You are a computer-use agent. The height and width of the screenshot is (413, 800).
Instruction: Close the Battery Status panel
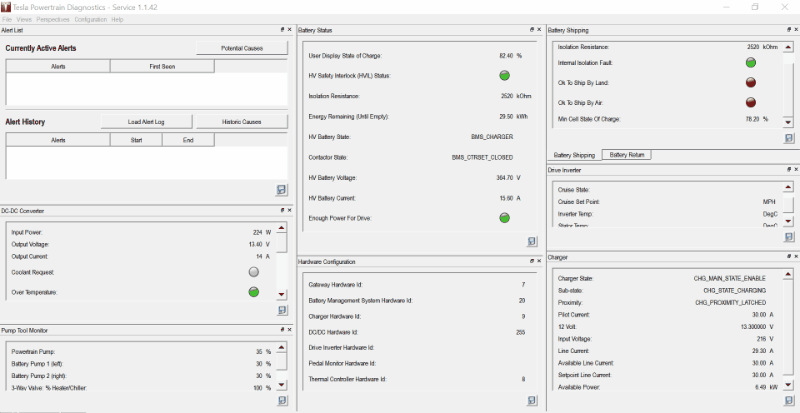[x=539, y=30]
